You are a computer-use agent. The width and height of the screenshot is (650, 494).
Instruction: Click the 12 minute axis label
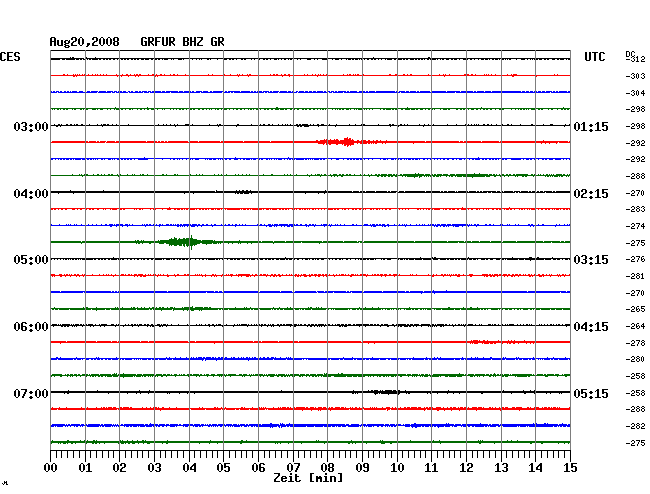click(x=466, y=468)
